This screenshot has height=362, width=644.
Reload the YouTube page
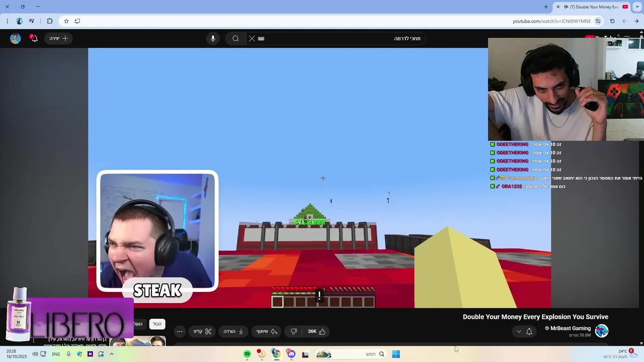coord(612,21)
